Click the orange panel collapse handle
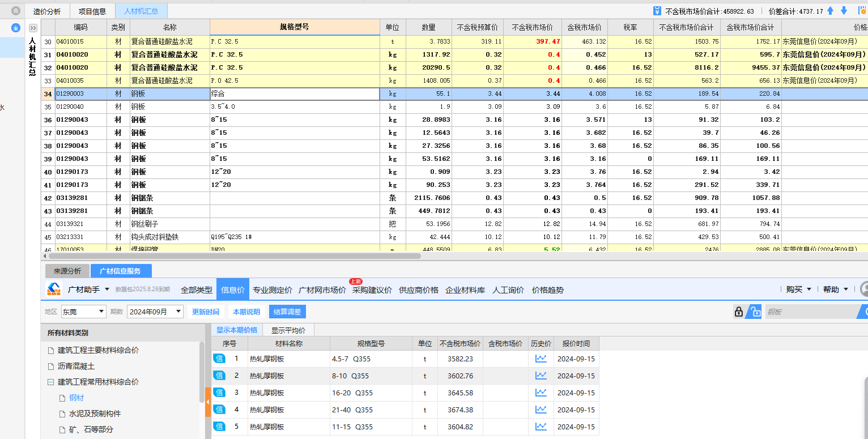Viewport: 868px width, 439px height. click(207, 402)
